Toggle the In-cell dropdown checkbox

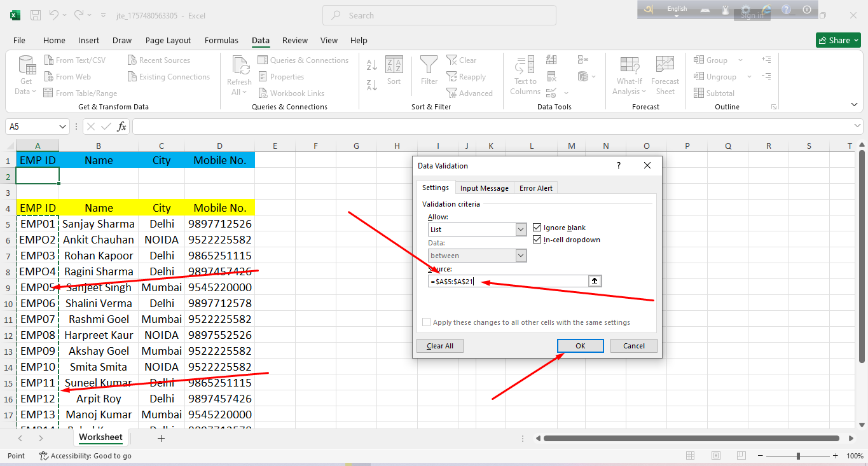(537, 240)
